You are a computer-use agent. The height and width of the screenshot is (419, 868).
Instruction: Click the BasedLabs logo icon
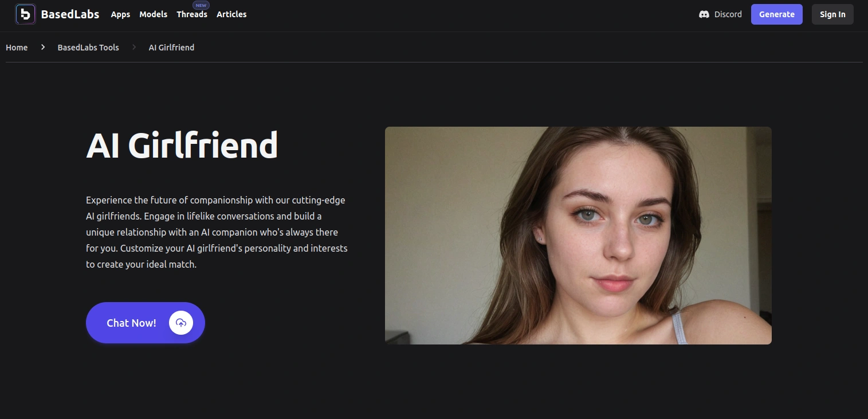(x=25, y=14)
